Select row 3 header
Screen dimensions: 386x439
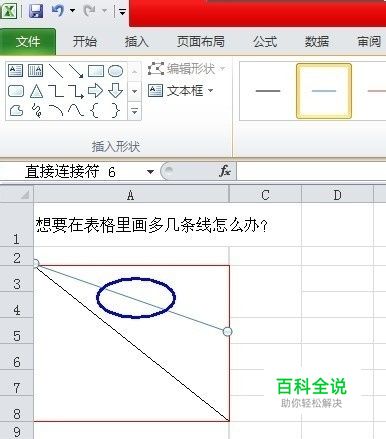click(x=16, y=279)
